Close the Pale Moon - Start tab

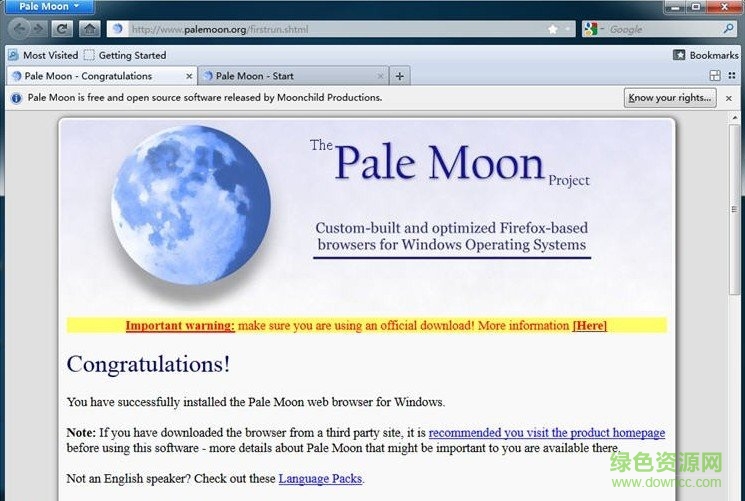(380, 76)
